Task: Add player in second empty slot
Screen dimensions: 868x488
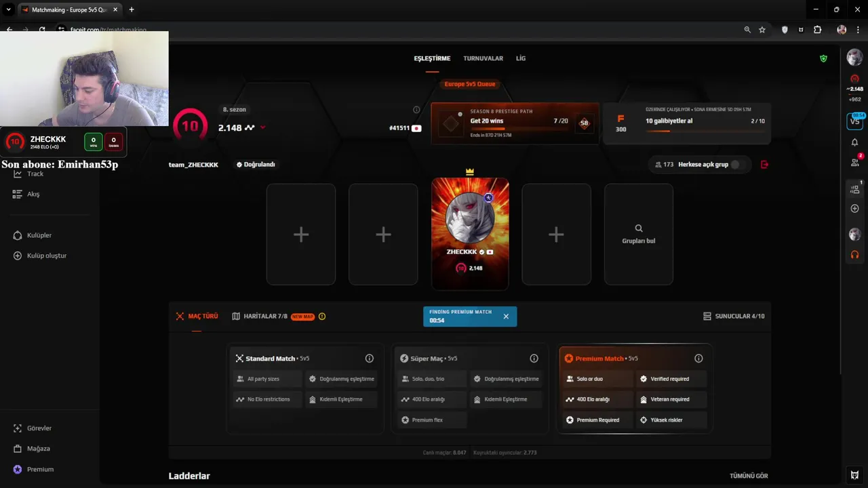Action: [383, 234]
